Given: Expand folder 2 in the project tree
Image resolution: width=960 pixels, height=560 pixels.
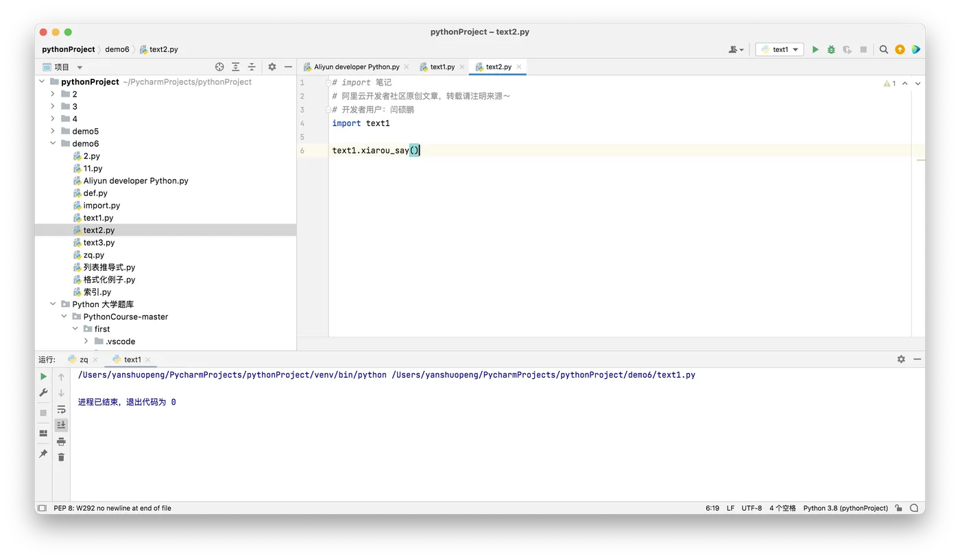Looking at the screenshot, I should tap(53, 94).
